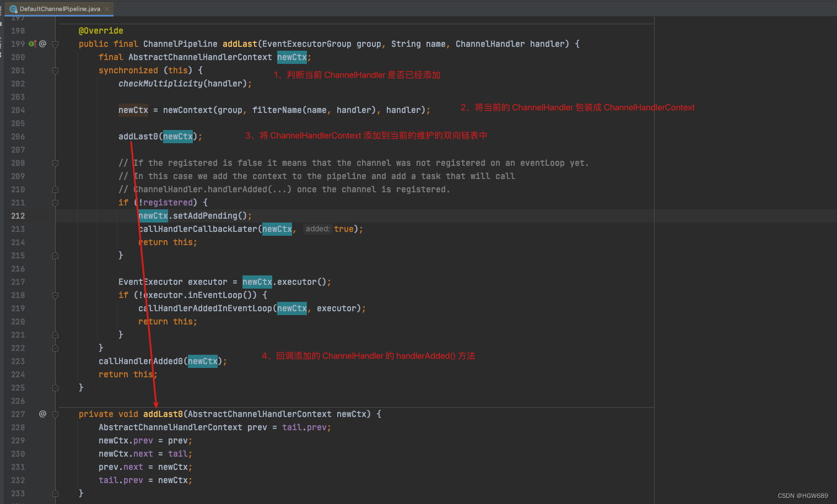Click the highlighted newCtx declaration on line 200
Screen dimensions: 837x504
(x=292, y=57)
